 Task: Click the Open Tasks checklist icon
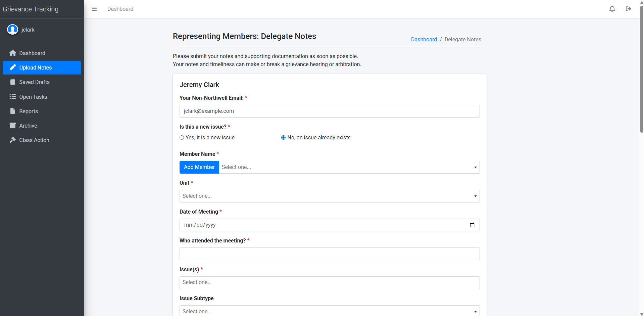[x=13, y=97]
